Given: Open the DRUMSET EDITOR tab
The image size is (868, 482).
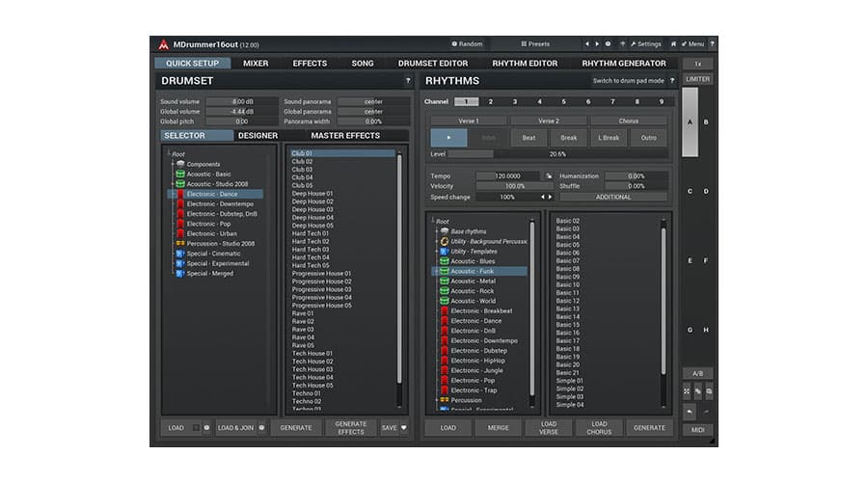Looking at the screenshot, I should click(x=433, y=63).
